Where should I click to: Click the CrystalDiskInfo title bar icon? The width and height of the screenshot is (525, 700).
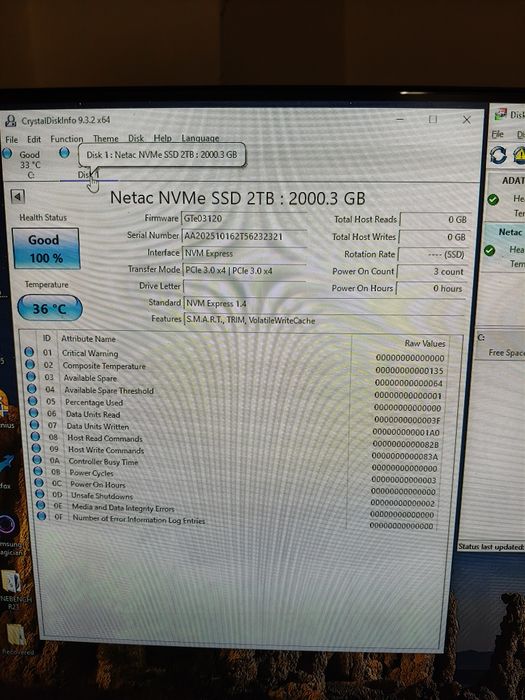(x=10, y=120)
